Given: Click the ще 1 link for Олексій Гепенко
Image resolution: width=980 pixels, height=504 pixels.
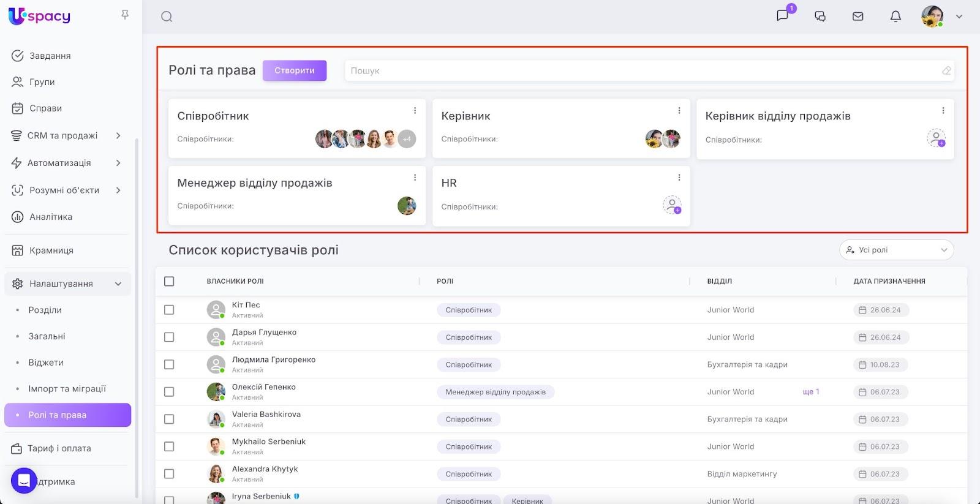Looking at the screenshot, I should coord(810,392).
